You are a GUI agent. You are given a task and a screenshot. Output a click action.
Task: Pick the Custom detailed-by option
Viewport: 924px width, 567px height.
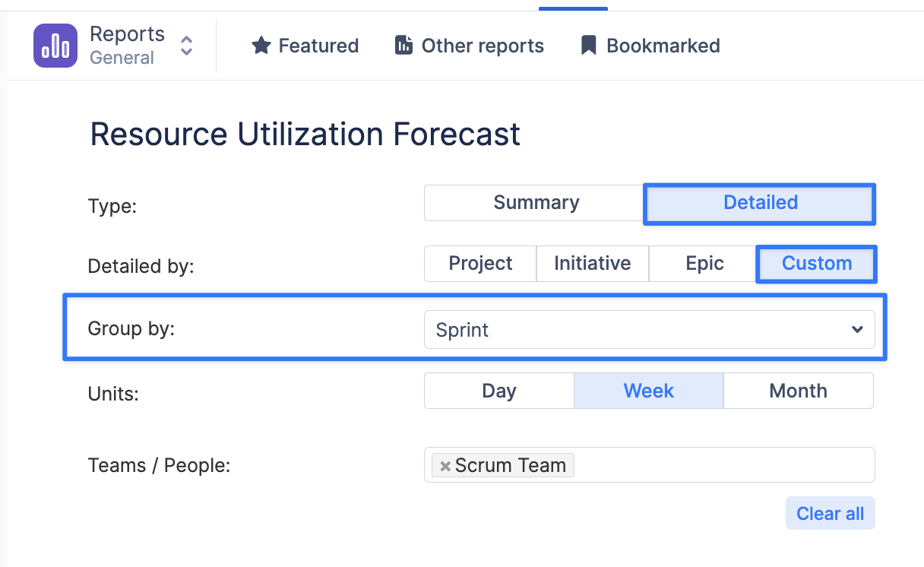click(817, 264)
